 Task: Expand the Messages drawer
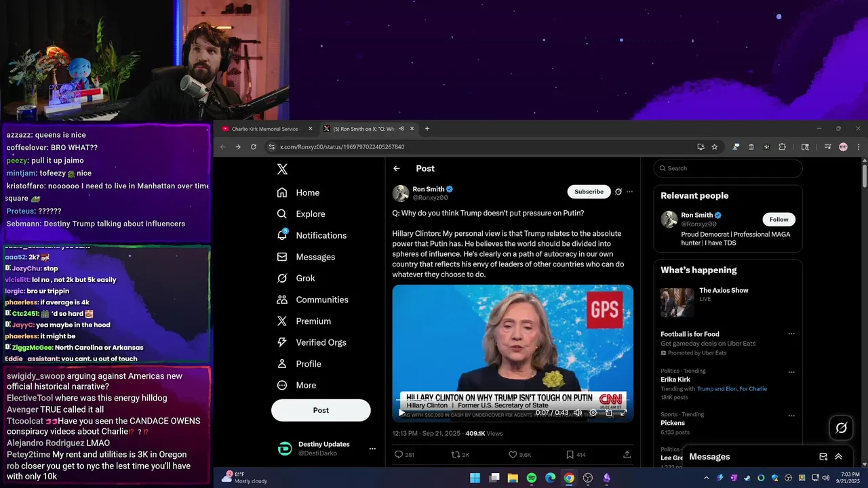(839, 457)
